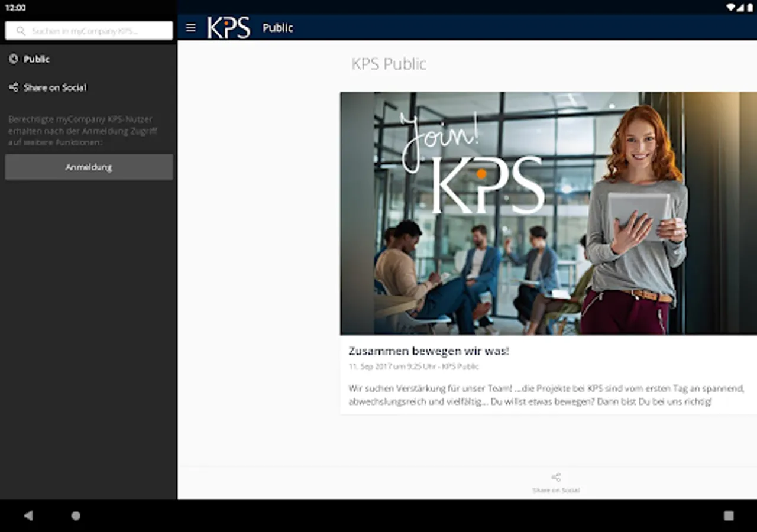Image resolution: width=757 pixels, height=532 pixels.
Task: Click the Wi-Fi status icon
Action: pos(730,8)
